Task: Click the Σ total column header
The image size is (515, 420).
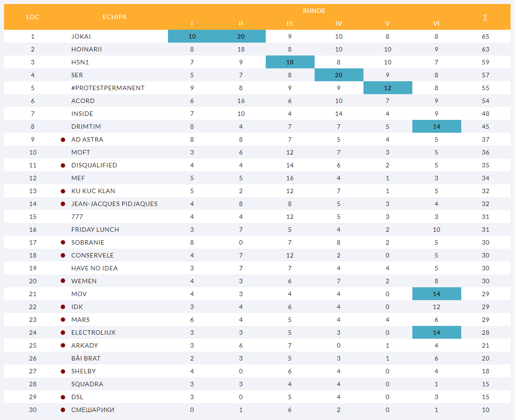Action: coord(485,17)
